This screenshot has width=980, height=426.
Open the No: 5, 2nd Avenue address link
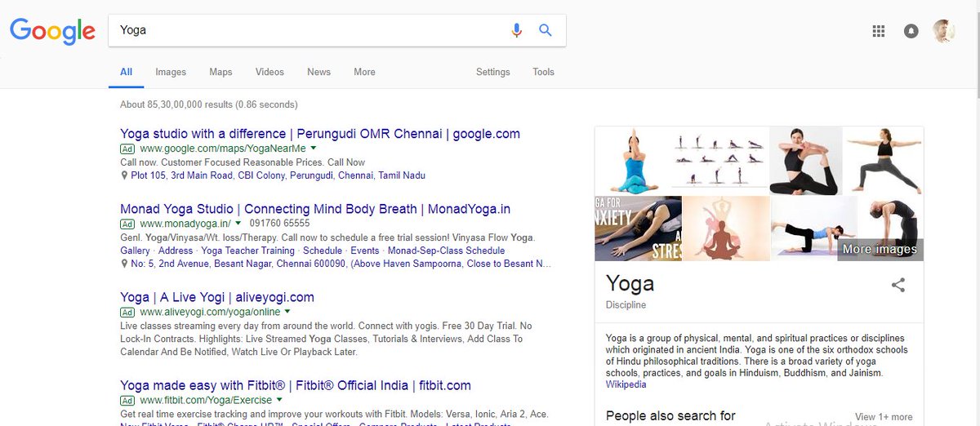(x=341, y=264)
